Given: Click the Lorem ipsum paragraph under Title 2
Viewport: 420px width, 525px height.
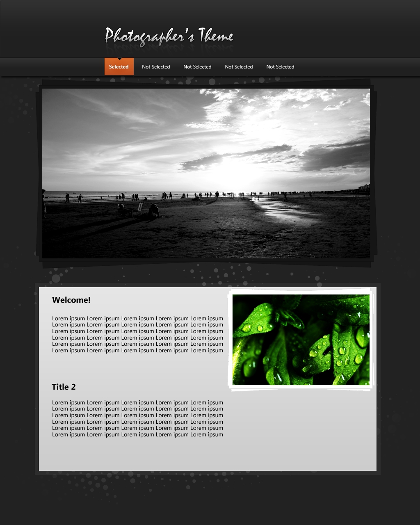Looking at the screenshot, I should [137, 418].
